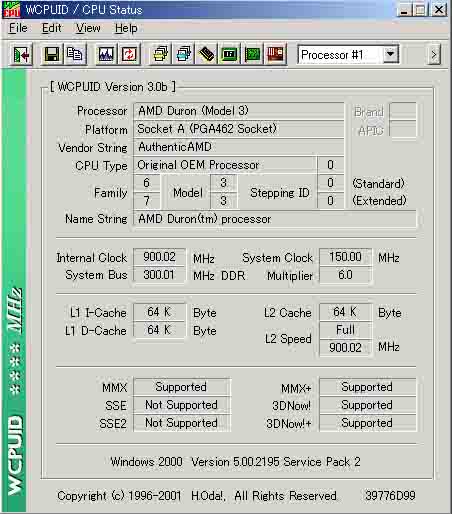
Task: Click the Name String AMD Duron(tm) processor
Action: [x=275, y=219]
